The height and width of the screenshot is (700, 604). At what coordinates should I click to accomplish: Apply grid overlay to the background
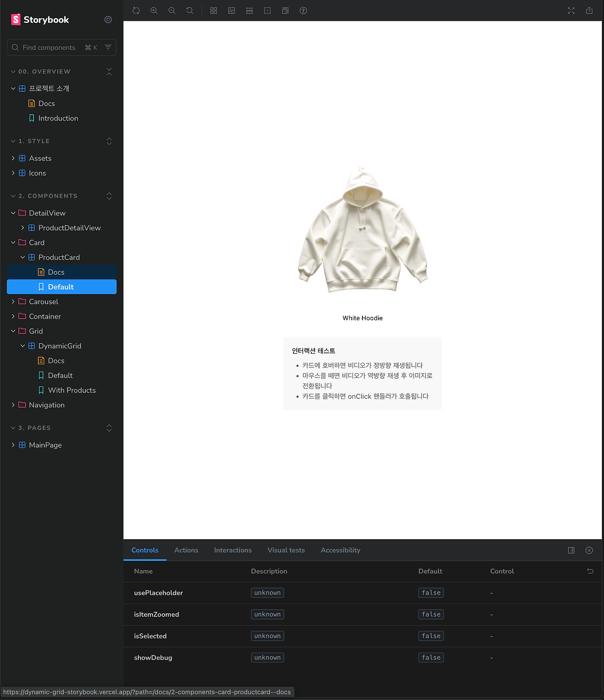coord(213,10)
